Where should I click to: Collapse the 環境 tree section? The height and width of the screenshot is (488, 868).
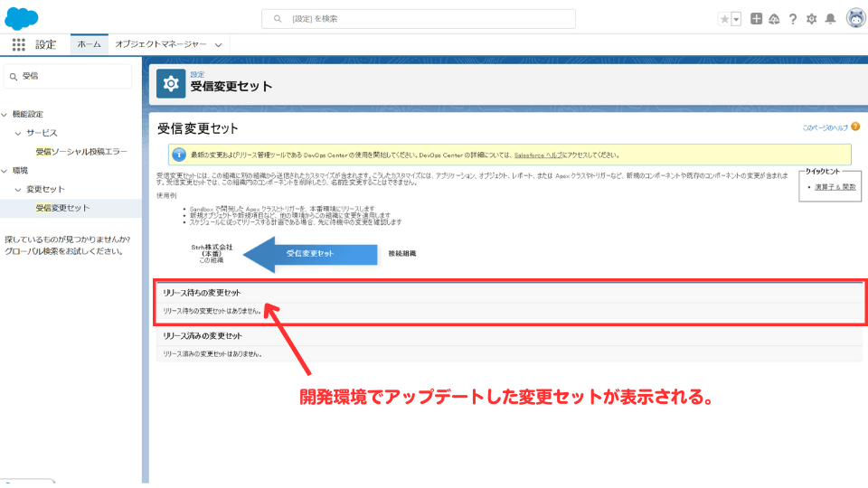coord(5,170)
